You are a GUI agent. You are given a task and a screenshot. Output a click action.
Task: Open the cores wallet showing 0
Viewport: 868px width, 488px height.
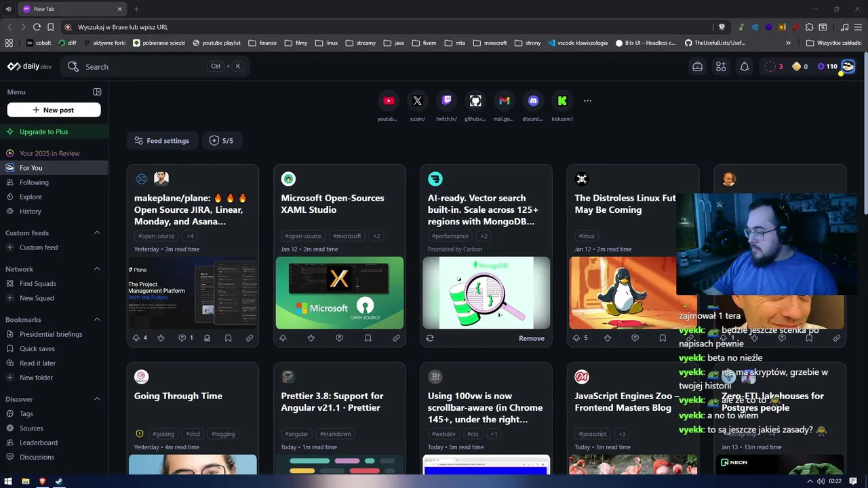[800, 66]
